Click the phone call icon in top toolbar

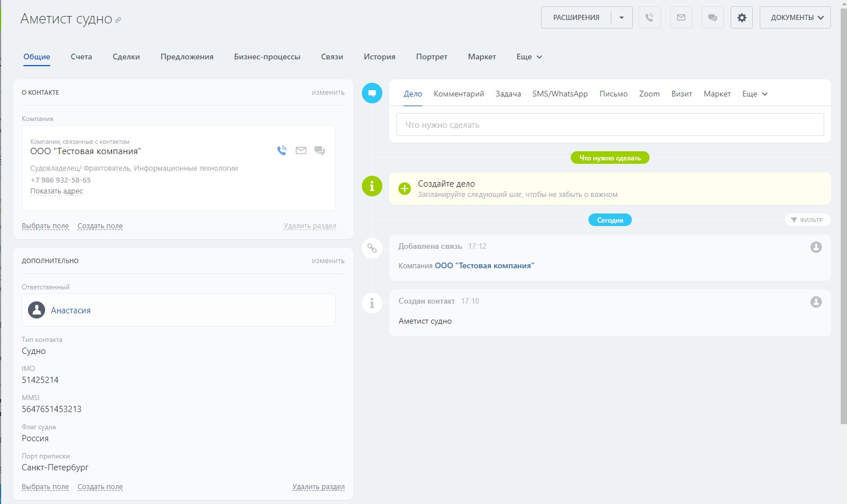pyautogui.click(x=649, y=18)
